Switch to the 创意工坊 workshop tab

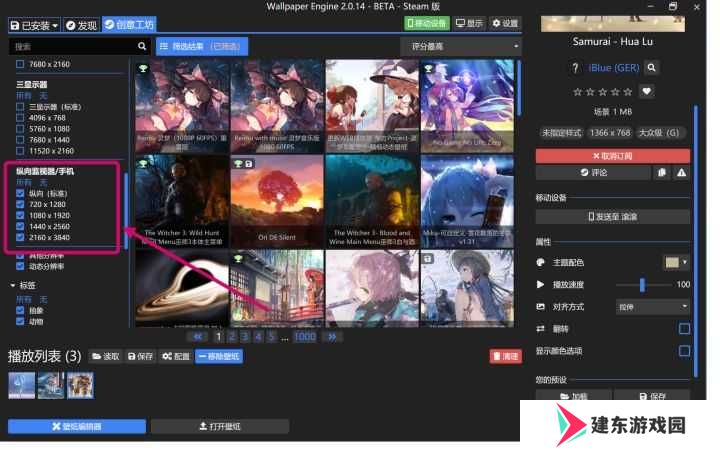click(x=129, y=24)
